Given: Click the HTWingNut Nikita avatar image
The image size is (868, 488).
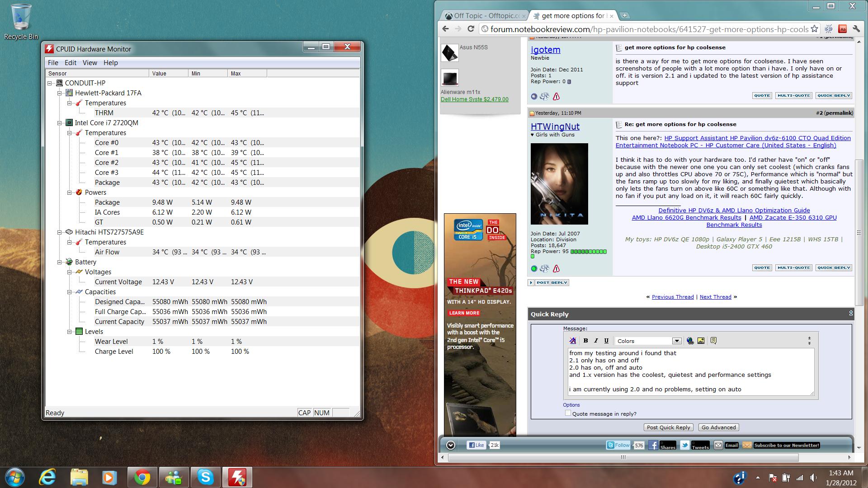Looking at the screenshot, I should pyautogui.click(x=559, y=184).
